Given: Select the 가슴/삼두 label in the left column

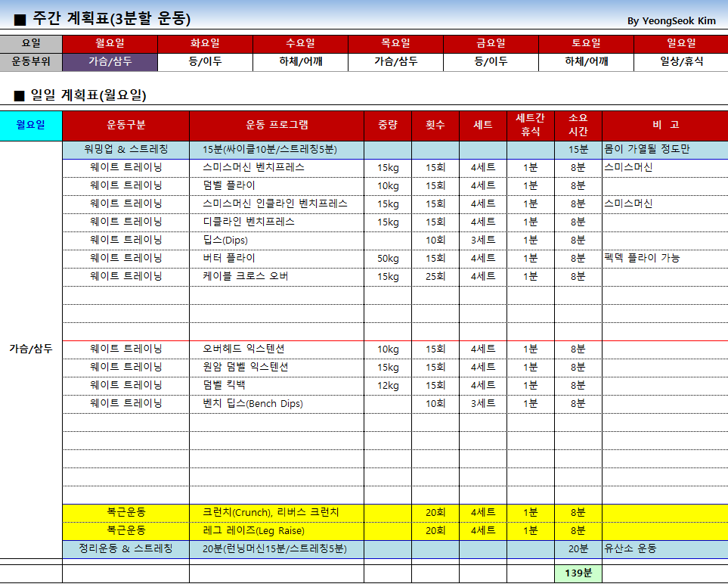Looking at the screenshot, I should [x=31, y=349].
